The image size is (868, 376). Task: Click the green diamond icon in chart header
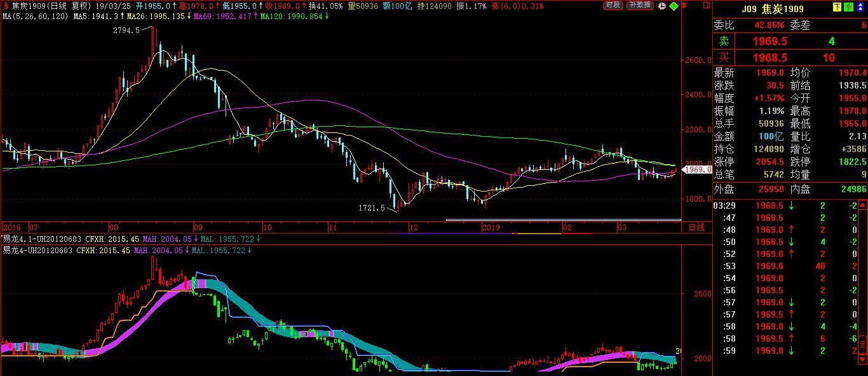(674, 6)
